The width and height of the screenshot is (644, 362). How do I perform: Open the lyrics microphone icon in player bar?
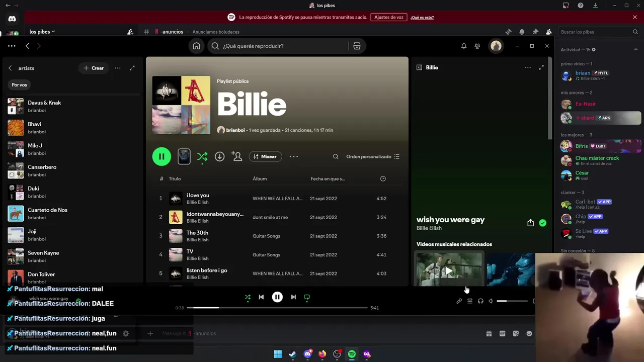click(459, 301)
